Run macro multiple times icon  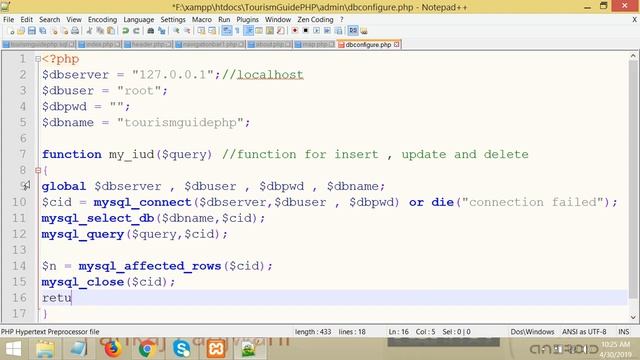pyautogui.click(x=327, y=31)
